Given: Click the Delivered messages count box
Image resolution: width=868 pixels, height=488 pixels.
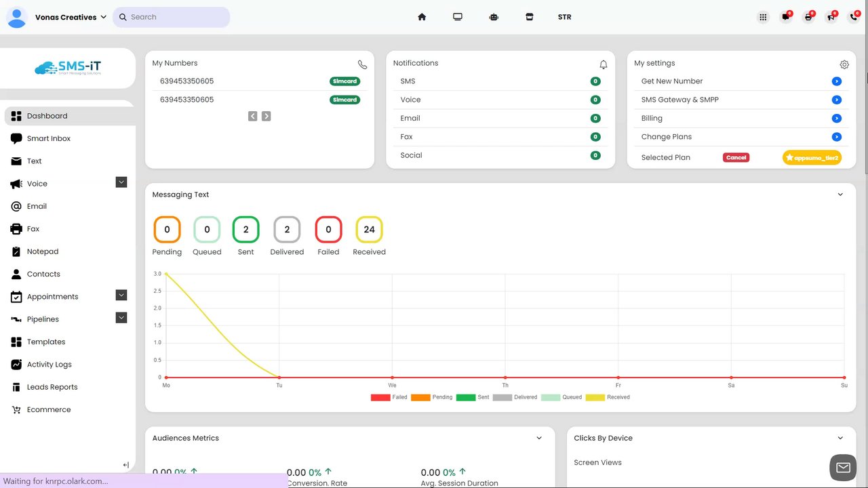Looking at the screenshot, I should [x=287, y=230].
